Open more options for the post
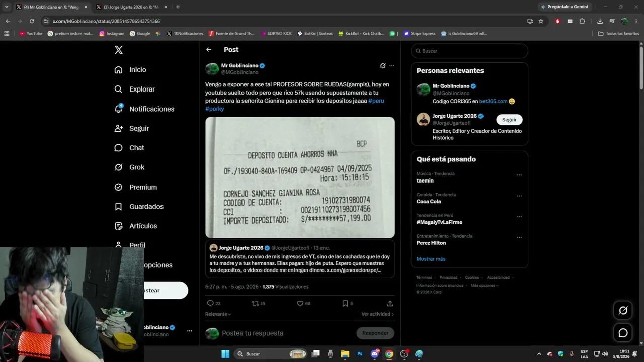644x362 pixels. coord(392,66)
